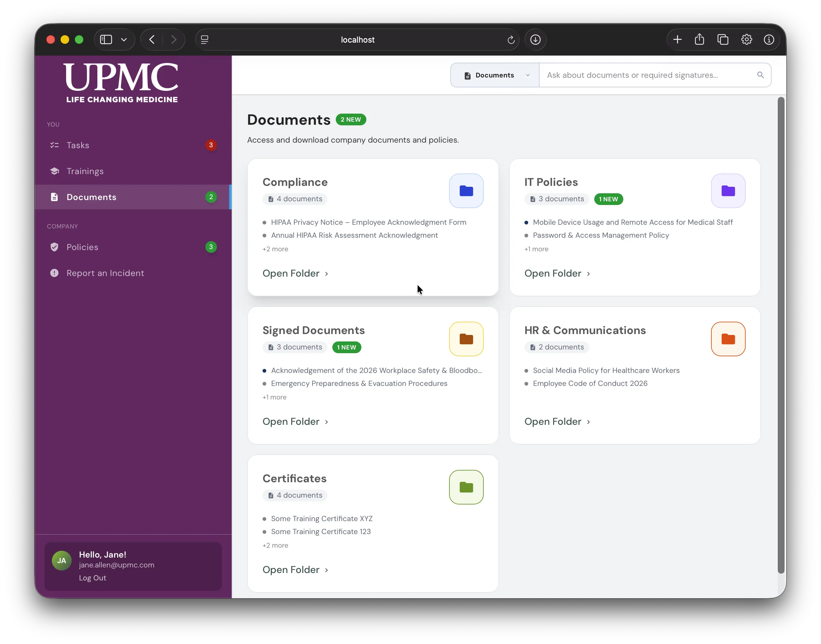The width and height of the screenshot is (821, 644).
Task: Click the page reader icon in address bar
Action: (204, 40)
